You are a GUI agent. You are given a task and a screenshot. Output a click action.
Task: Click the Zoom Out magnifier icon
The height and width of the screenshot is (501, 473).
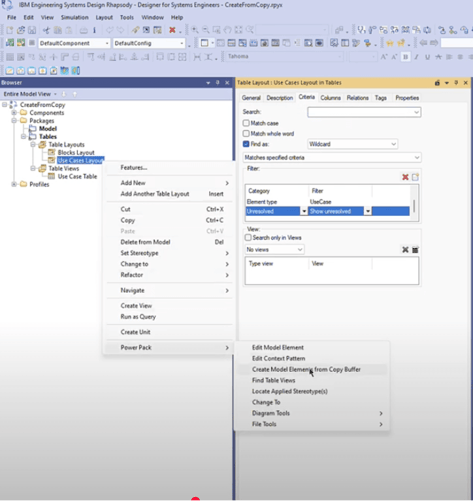pyautogui.click(x=206, y=30)
